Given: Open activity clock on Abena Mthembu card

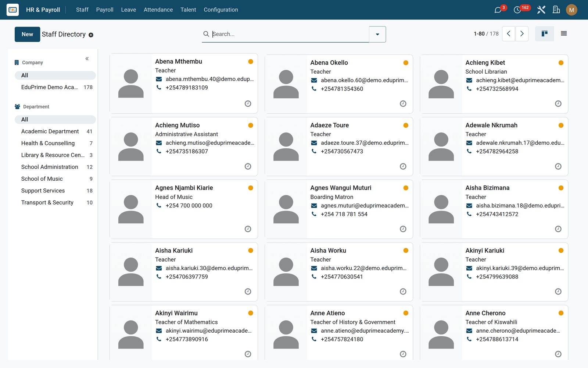Looking at the screenshot, I should (x=248, y=104).
